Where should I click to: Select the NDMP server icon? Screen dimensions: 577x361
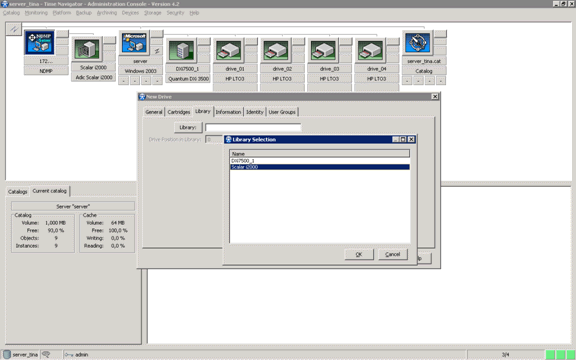39,43
